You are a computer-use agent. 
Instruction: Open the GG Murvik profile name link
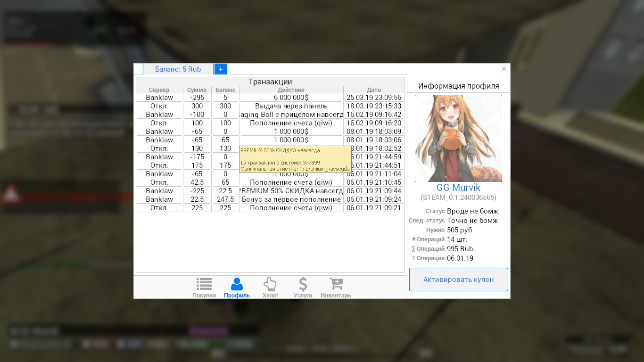tap(458, 188)
